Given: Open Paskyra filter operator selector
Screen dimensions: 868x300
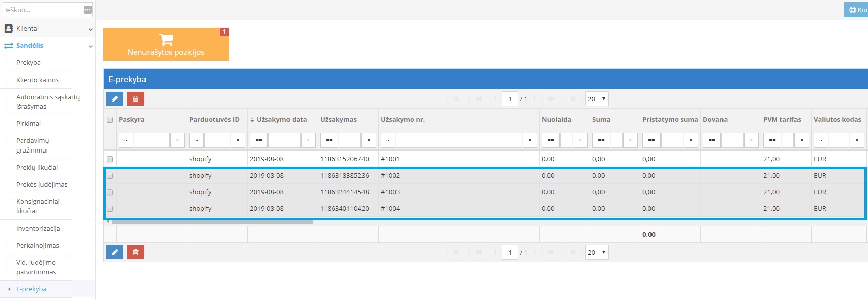Looking at the screenshot, I should coord(126,140).
